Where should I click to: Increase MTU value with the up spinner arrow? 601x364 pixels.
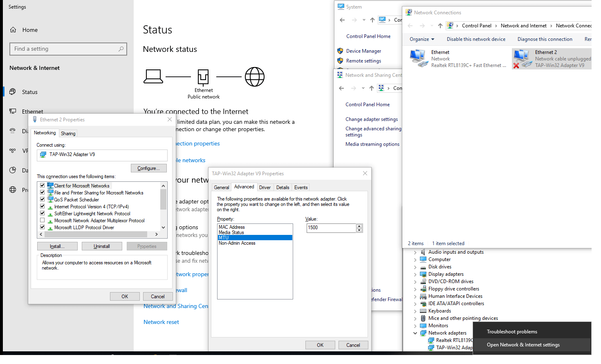click(359, 226)
